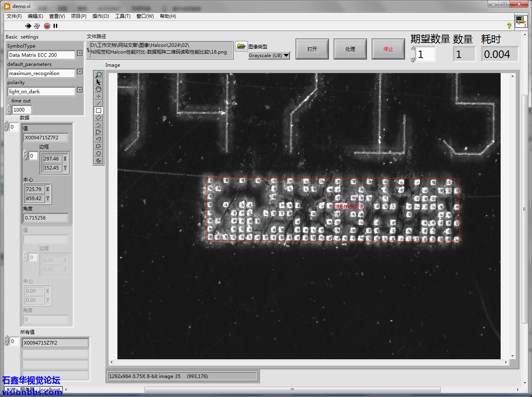Click front panel right vertical scrollbar
The image size is (532, 397).
click(525, 210)
